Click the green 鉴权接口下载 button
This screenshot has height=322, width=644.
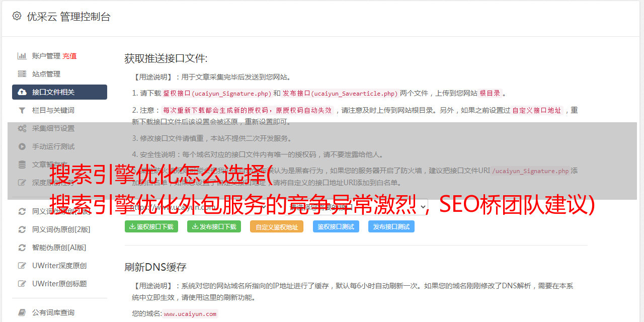(x=151, y=226)
